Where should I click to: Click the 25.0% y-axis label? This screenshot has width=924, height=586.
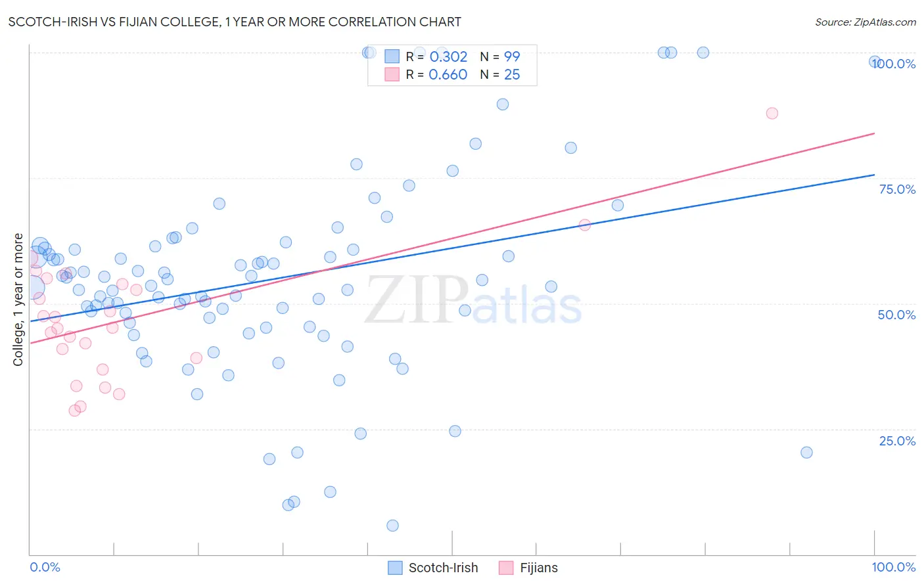point(898,441)
